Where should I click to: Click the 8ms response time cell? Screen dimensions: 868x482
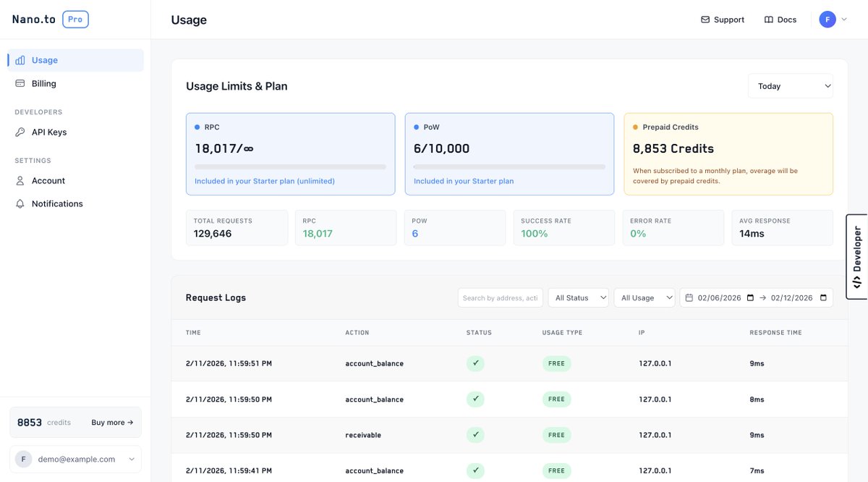coord(757,399)
